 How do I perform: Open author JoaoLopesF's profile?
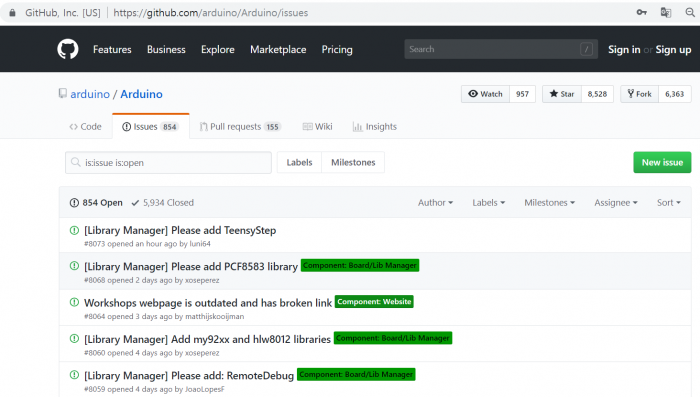tap(204, 389)
